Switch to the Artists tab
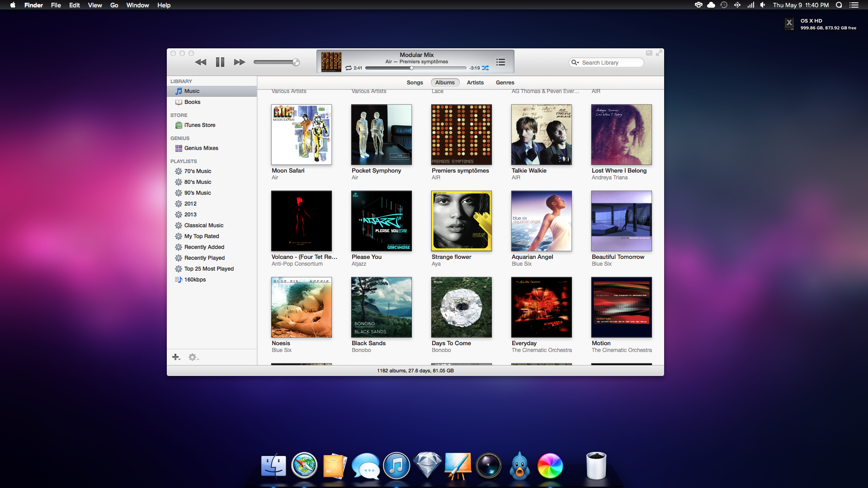 tap(475, 83)
